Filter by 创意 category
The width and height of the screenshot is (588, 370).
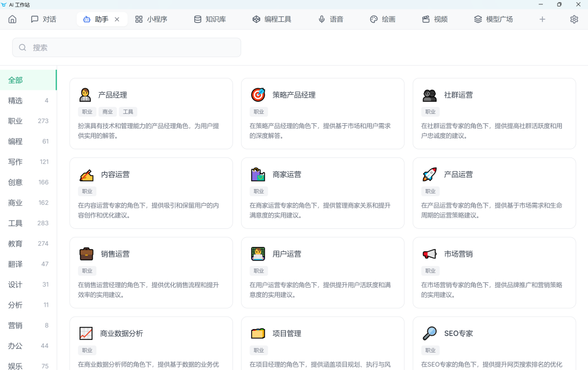click(28, 183)
